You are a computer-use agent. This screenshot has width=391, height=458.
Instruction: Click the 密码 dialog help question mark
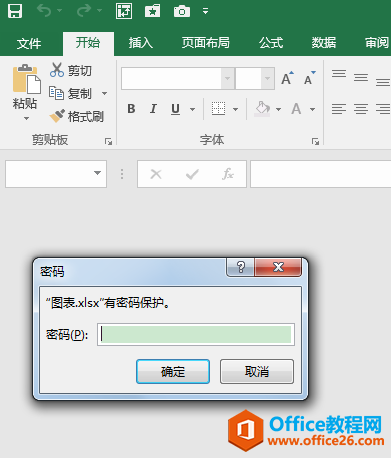[x=241, y=267]
